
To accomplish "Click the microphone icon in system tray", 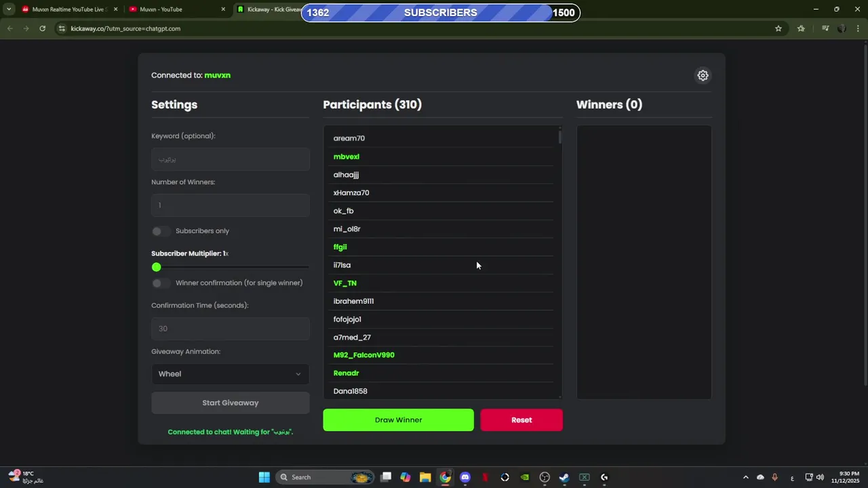I will [774, 477].
